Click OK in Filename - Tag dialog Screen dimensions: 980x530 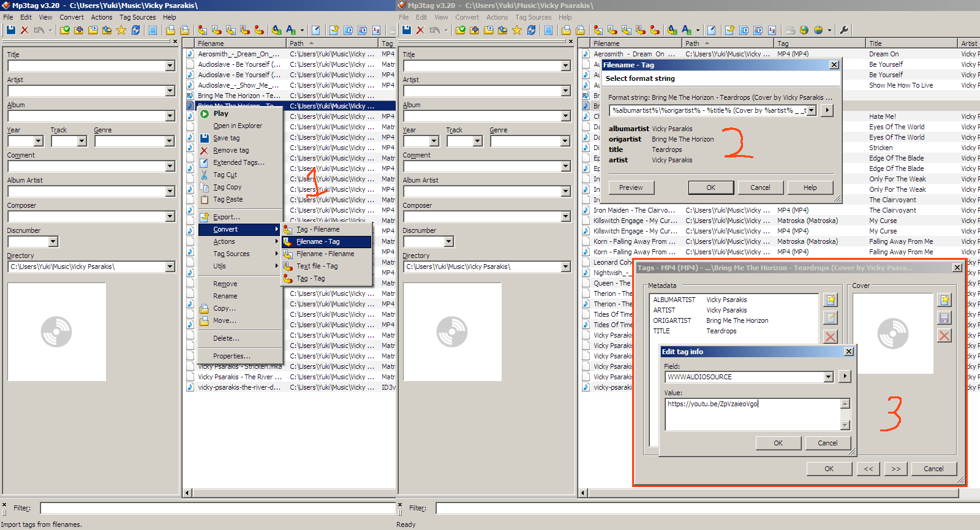pyautogui.click(x=710, y=187)
